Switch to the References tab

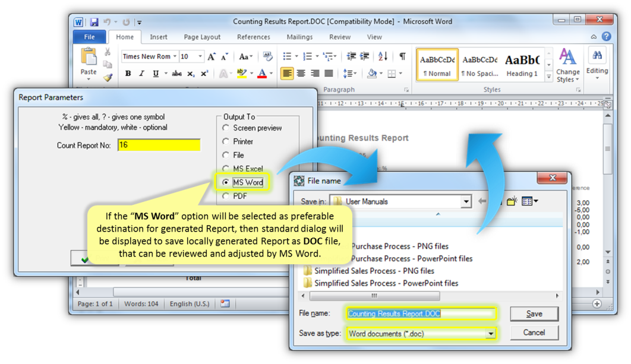[254, 37]
